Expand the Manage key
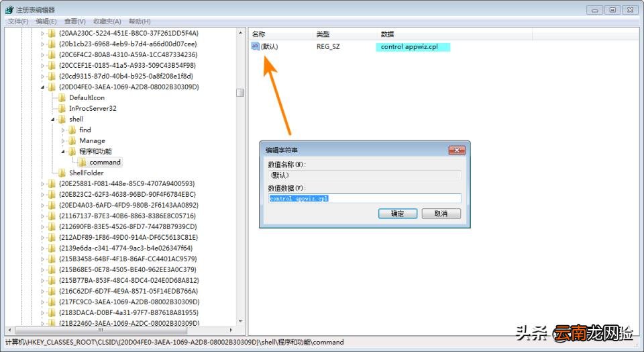 coord(63,141)
